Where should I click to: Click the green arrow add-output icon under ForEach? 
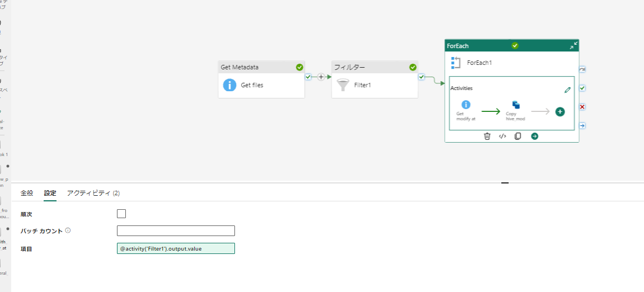click(534, 136)
